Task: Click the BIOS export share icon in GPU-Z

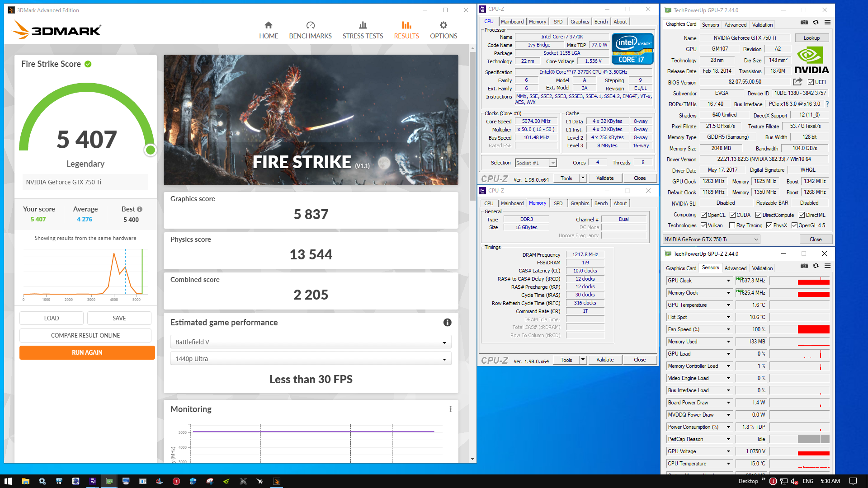Action: pos(797,82)
